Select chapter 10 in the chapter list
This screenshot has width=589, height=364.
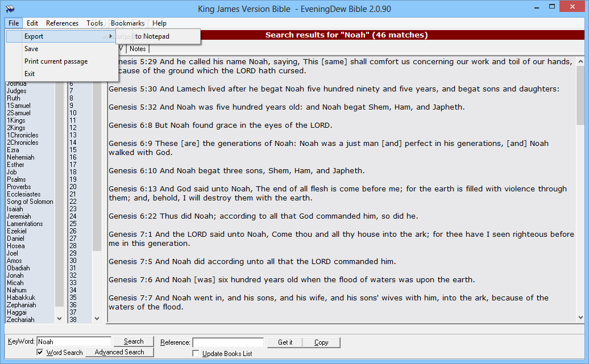[73, 113]
